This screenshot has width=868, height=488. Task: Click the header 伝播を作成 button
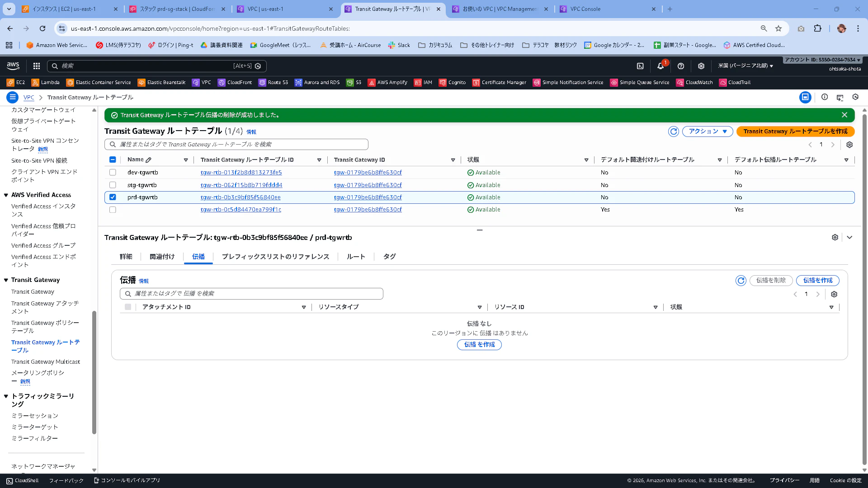click(818, 281)
